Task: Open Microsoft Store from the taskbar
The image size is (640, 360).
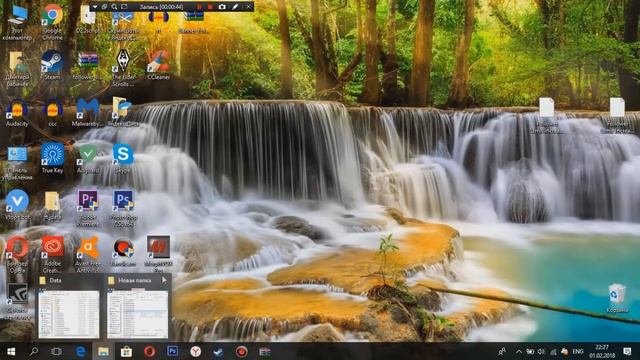Action: pyautogui.click(x=126, y=351)
